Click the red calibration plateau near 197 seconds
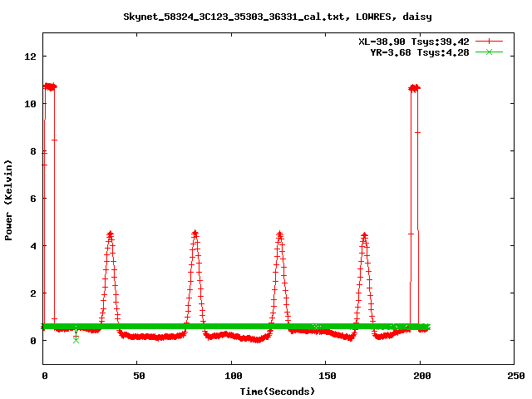532x399 pixels. pyautogui.click(x=414, y=88)
